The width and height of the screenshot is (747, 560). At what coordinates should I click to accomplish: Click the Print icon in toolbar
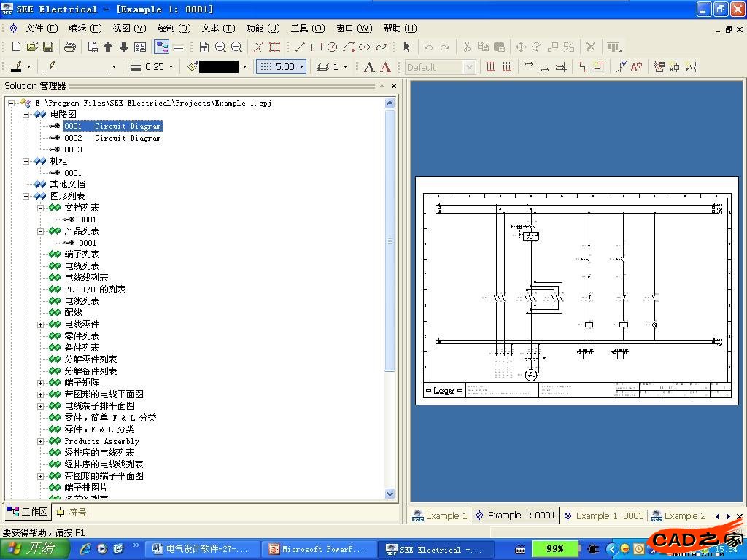coord(70,47)
